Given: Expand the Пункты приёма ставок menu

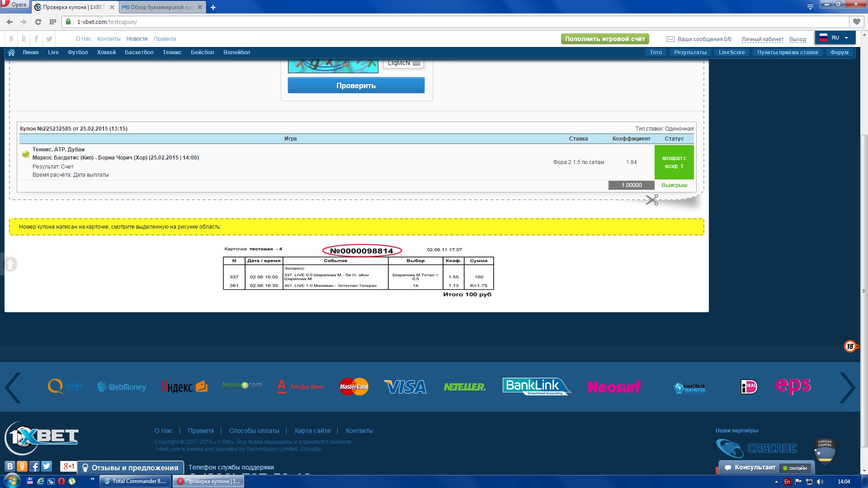Looking at the screenshot, I should click(x=787, y=52).
